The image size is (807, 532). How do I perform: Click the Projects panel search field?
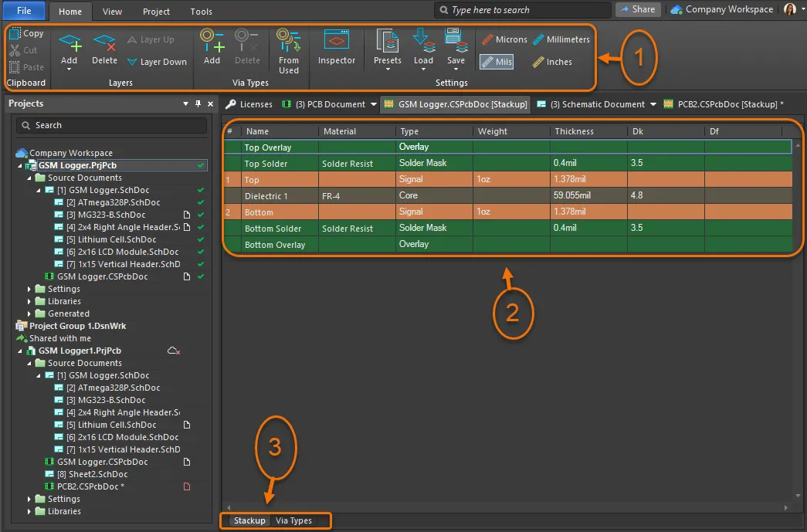click(111, 125)
